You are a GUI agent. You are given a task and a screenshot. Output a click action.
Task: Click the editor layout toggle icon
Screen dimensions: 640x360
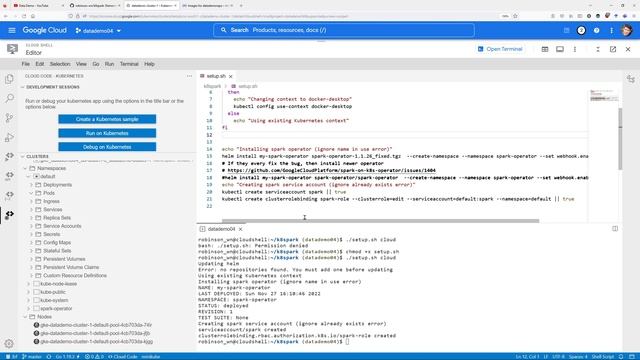point(545,49)
